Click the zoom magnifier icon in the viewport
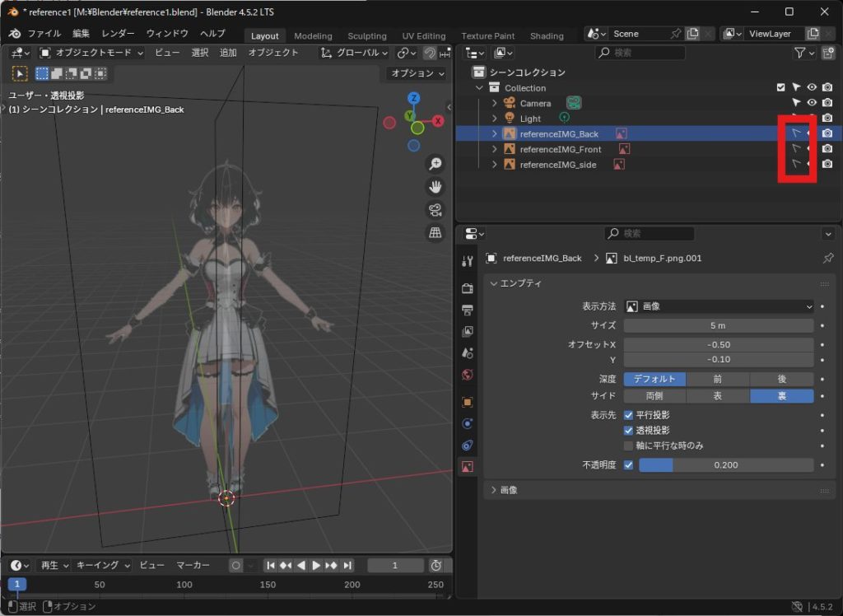The height and width of the screenshot is (616, 843). click(x=435, y=164)
